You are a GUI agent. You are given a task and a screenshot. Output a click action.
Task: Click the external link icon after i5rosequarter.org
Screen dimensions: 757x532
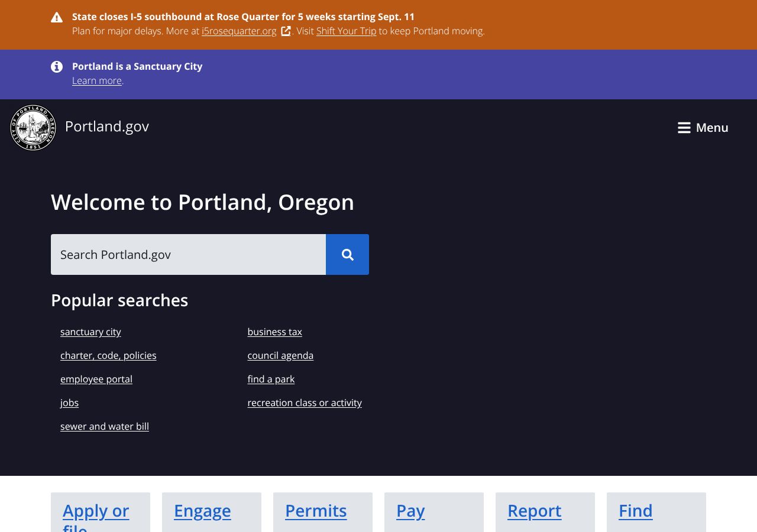[286, 31]
